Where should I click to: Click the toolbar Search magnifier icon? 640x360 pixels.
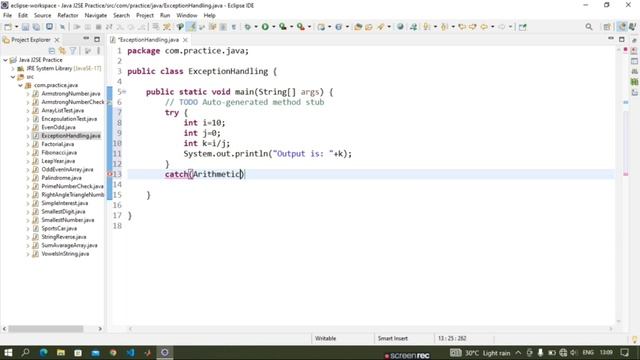coord(589,27)
